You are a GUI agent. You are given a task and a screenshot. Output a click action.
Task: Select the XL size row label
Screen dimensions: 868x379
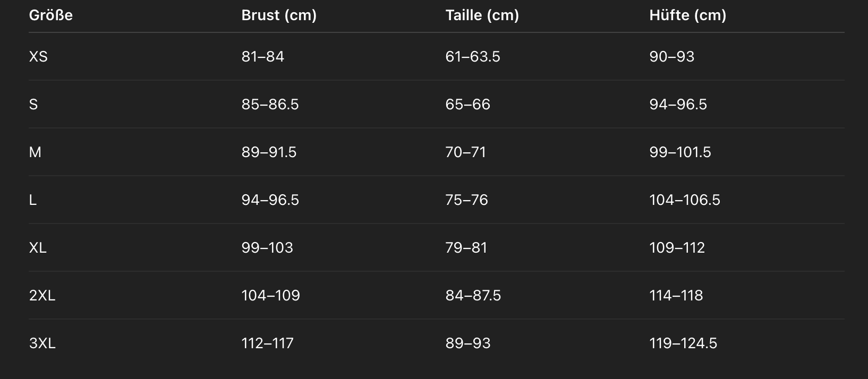pyautogui.click(x=38, y=248)
